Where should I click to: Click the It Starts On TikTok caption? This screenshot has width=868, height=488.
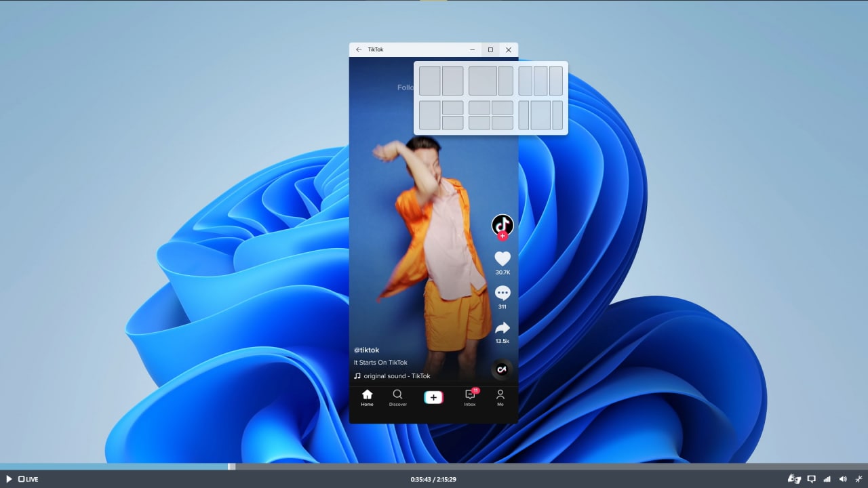(380, 363)
